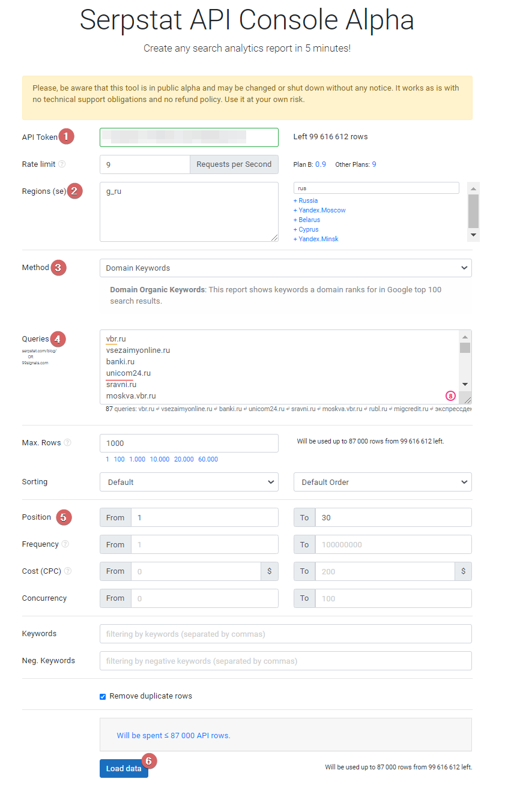Add the Russia region

[x=306, y=200]
